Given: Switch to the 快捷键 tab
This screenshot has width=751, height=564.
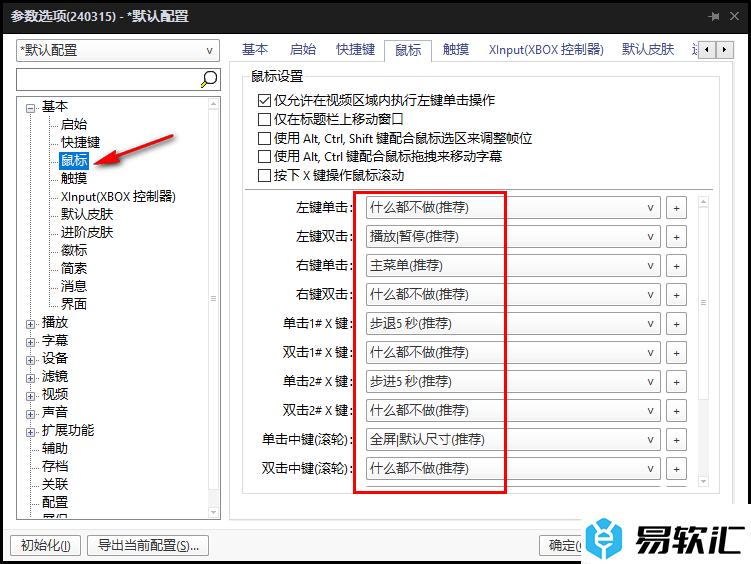Looking at the screenshot, I should pos(355,49).
